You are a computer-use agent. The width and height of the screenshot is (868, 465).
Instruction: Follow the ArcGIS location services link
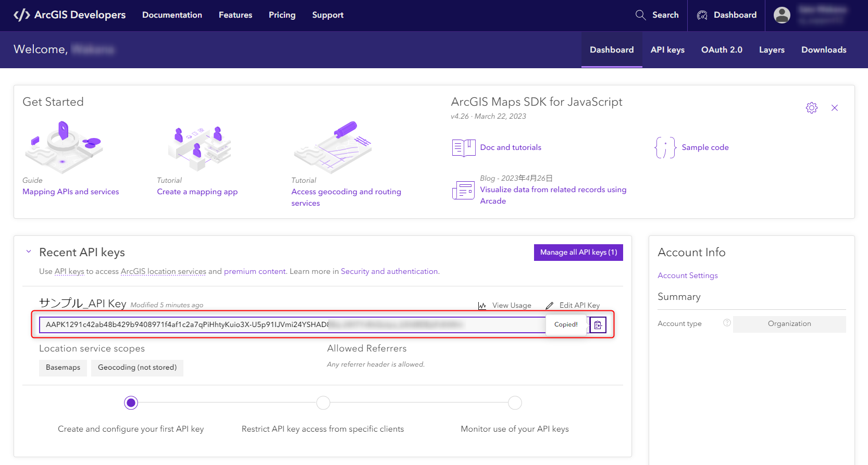click(164, 271)
